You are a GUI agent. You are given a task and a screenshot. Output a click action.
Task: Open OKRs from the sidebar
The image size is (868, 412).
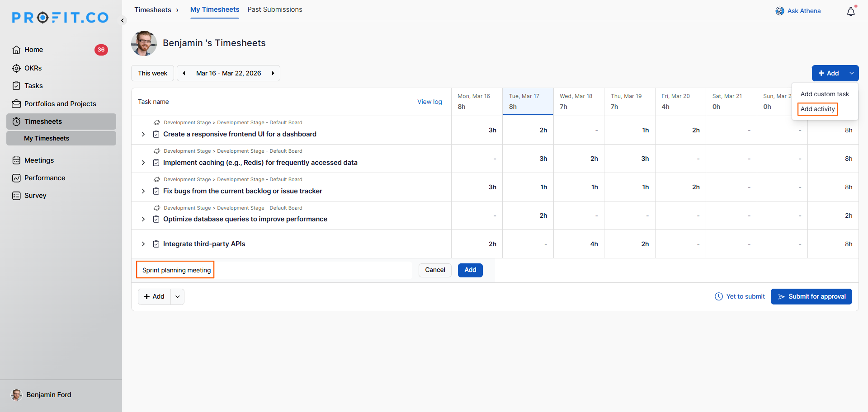(x=33, y=68)
